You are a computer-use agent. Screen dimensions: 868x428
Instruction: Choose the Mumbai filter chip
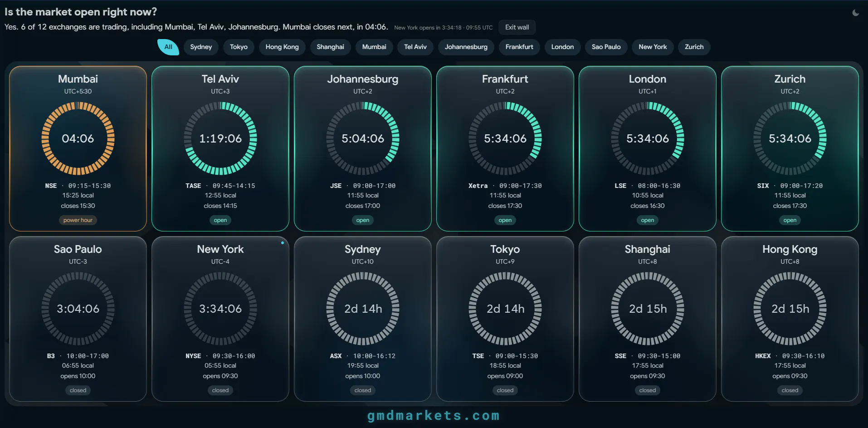tap(374, 47)
